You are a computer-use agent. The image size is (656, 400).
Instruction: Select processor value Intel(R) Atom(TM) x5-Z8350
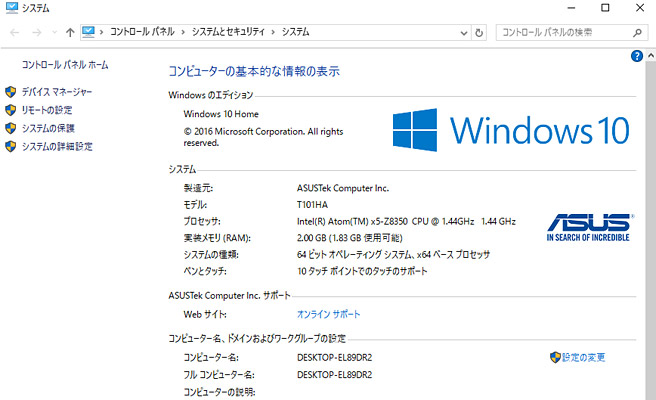353,221
